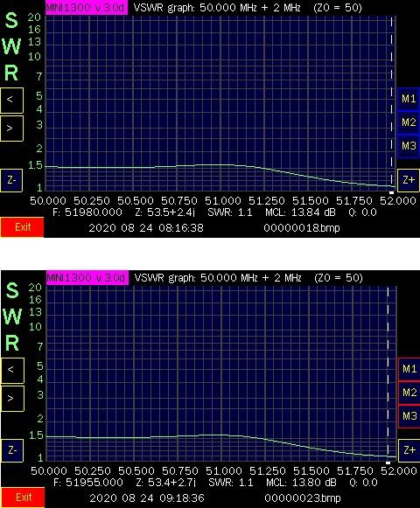Image resolution: width=420 pixels, height=508 pixels.
Task: Select the M2 marker in upper graph
Action: pyautogui.click(x=409, y=122)
